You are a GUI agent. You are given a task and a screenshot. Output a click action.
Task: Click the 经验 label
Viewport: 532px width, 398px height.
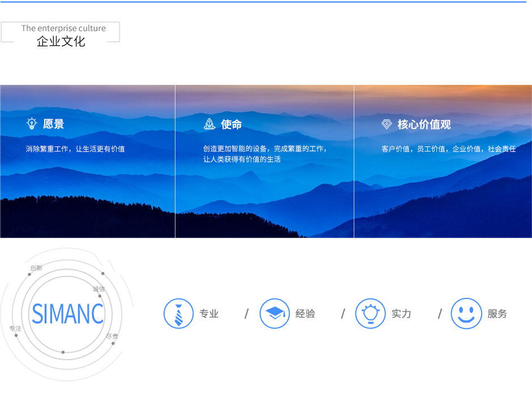coord(305,314)
